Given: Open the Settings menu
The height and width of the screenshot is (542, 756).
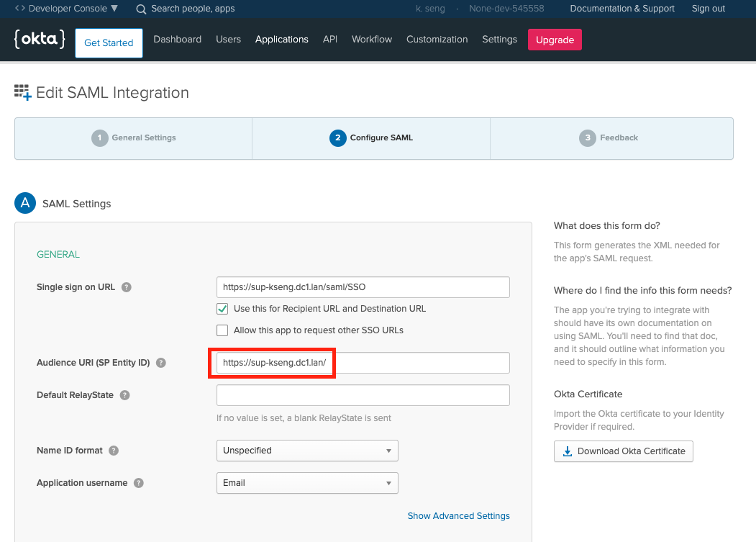Looking at the screenshot, I should (x=499, y=40).
